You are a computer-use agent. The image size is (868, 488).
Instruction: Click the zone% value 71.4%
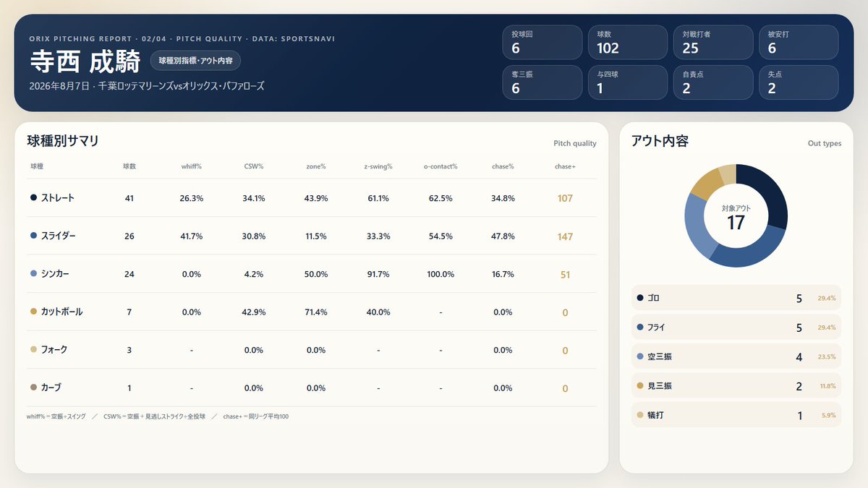tap(316, 312)
